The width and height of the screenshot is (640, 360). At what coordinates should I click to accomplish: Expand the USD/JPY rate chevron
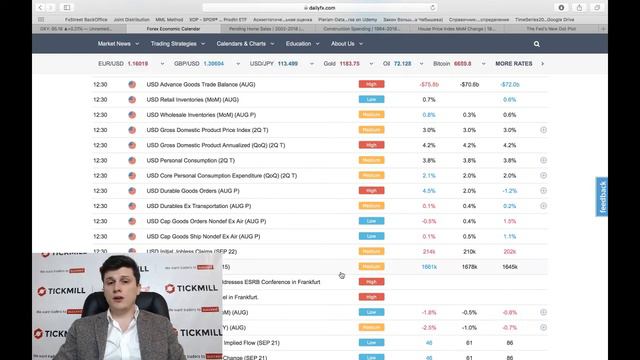pos(312,64)
